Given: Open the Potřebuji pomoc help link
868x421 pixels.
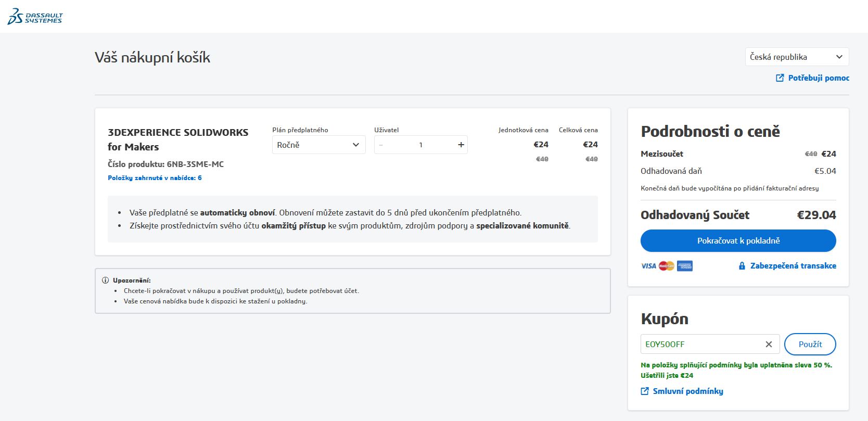Looking at the screenshot, I should 818,78.
